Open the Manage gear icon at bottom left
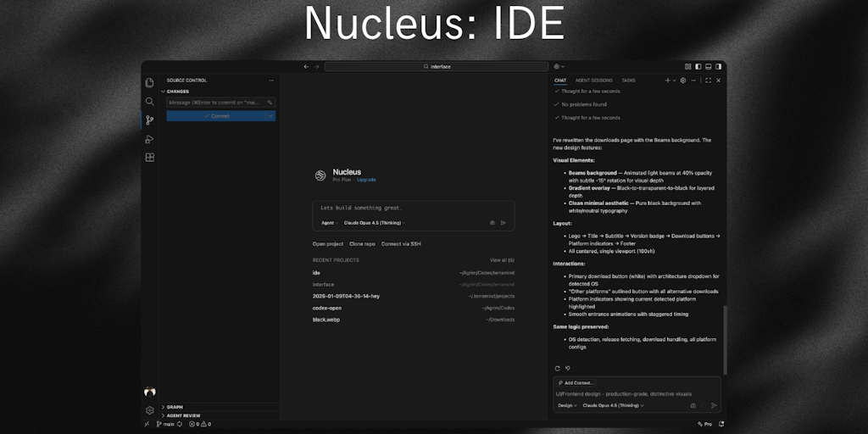Image resolution: width=868 pixels, height=434 pixels. [150, 410]
